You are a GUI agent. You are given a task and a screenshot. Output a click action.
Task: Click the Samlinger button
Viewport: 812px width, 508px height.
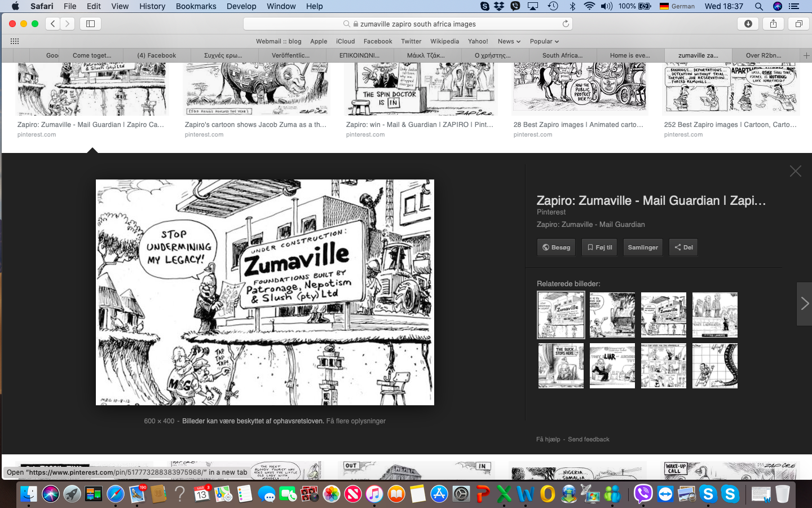[643, 247]
